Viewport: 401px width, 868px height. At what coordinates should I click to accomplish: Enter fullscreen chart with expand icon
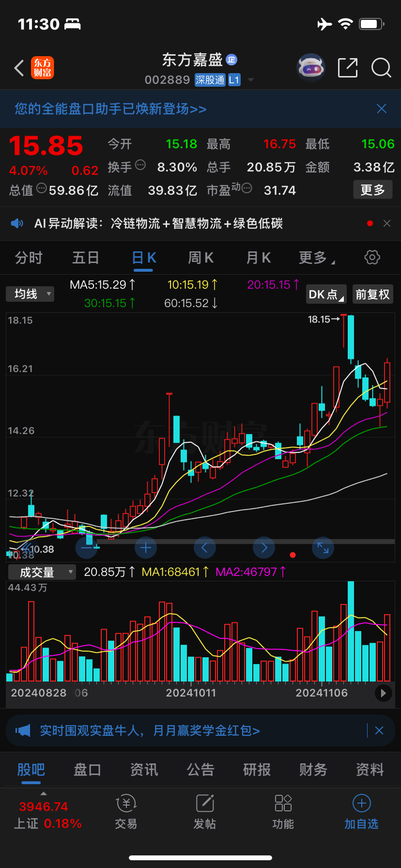tap(323, 548)
